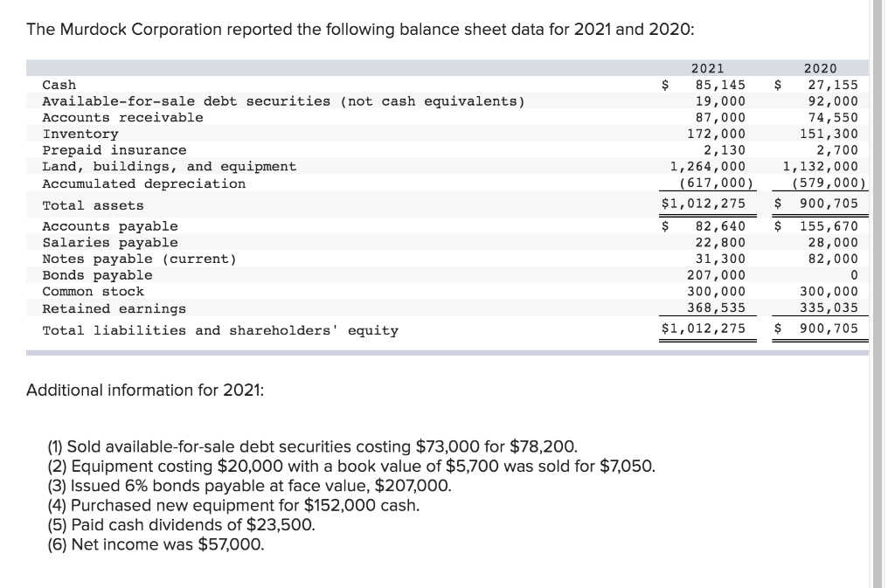This screenshot has width=895, height=588.
Task: Select the 'Retained earnings' row label
Action: 114,309
